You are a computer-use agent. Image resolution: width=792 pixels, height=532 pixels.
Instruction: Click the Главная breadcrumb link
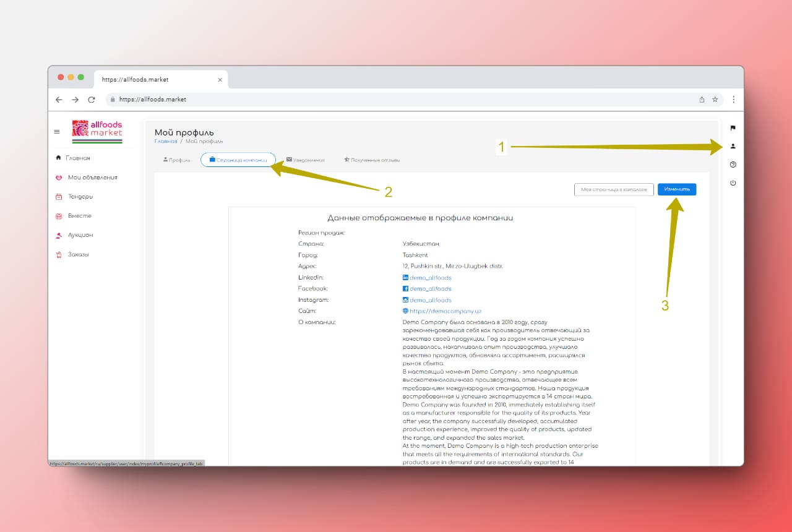165,142
